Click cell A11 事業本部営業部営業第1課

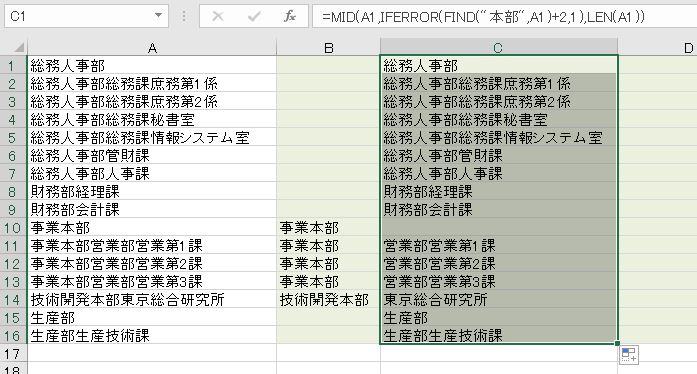(x=152, y=245)
